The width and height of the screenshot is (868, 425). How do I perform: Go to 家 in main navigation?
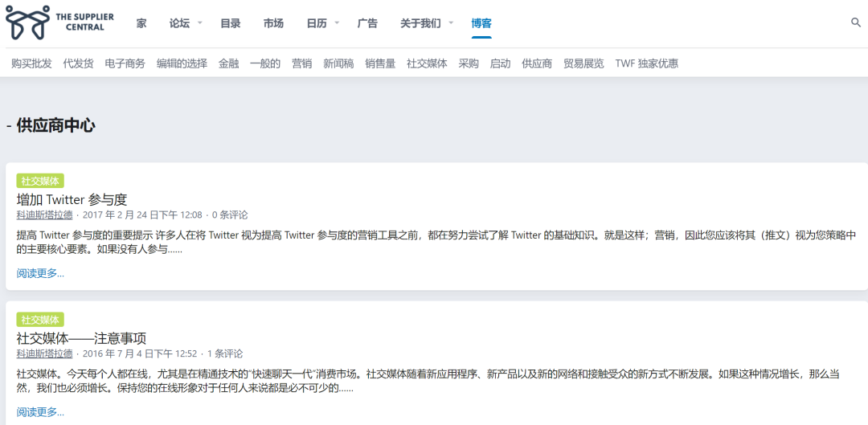tap(141, 23)
